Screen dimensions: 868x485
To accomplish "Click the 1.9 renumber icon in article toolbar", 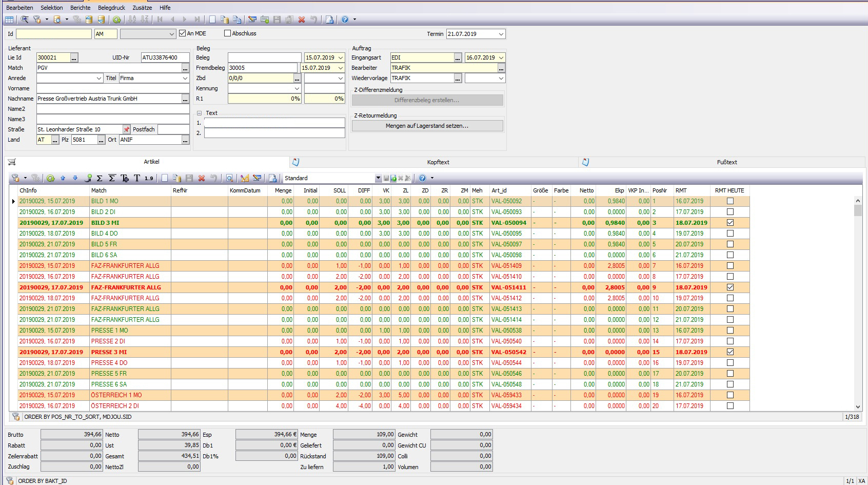I will 149,178.
